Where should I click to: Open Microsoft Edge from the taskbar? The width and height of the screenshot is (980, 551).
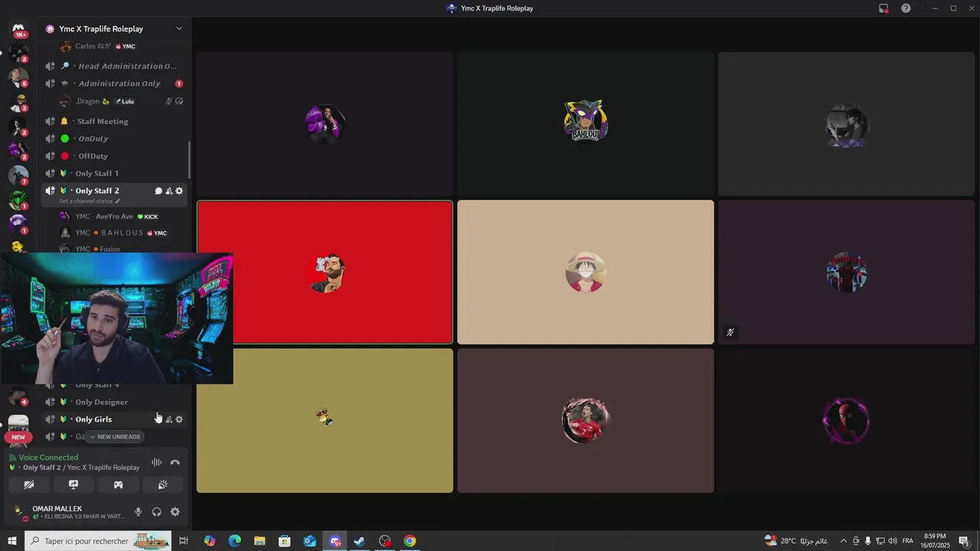point(234,541)
